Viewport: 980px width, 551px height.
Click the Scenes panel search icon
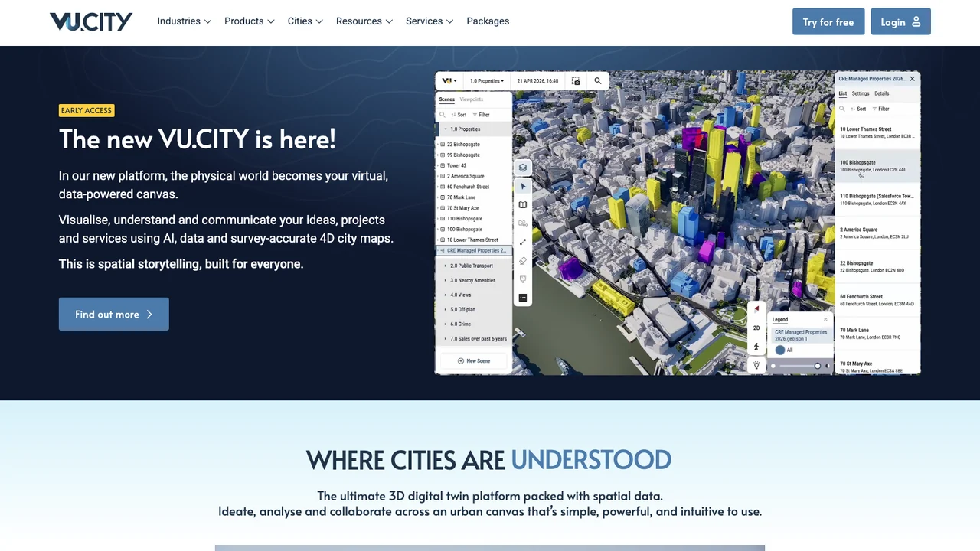click(443, 115)
